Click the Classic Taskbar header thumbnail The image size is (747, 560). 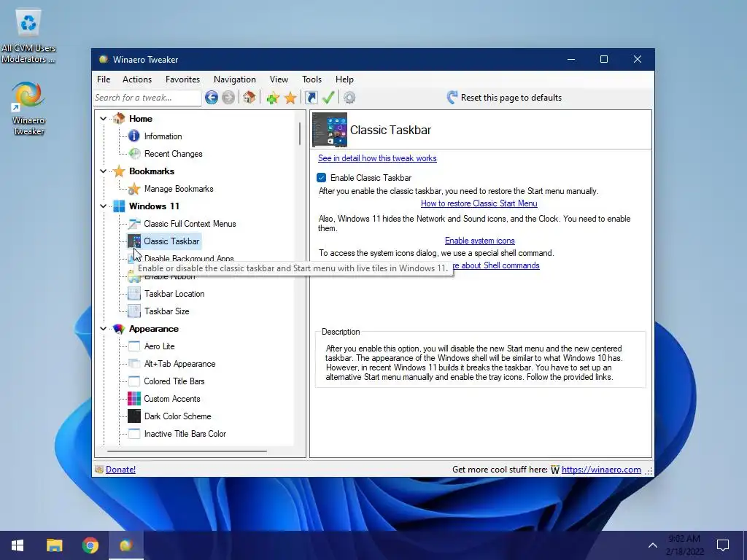click(x=330, y=130)
